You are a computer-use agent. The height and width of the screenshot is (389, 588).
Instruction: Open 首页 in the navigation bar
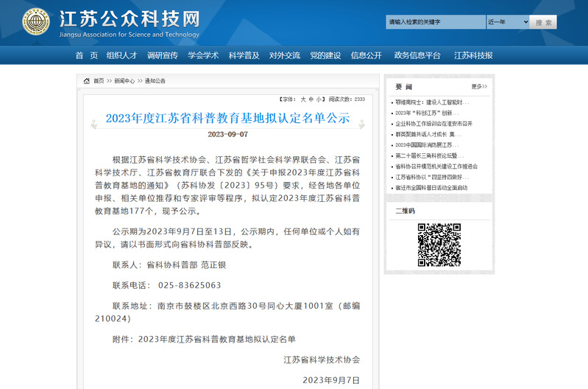click(86, 55)
